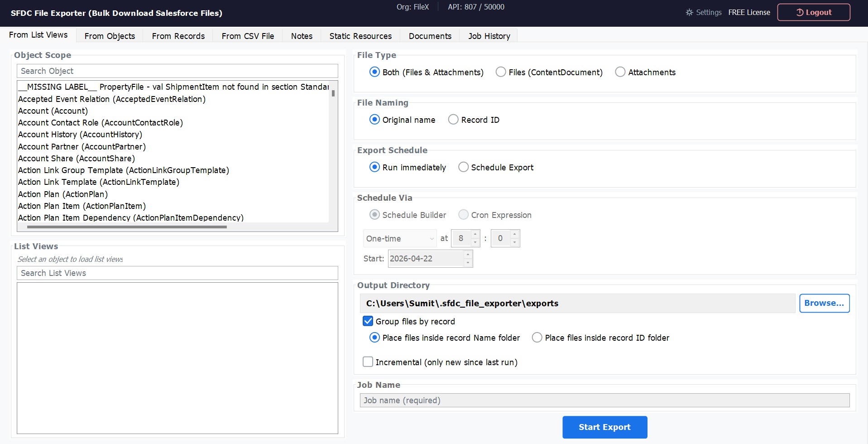Image resolution: width=868 pixels, height=444 pixels.
Task: Open the One-time frequency dropdown
Action: (399, 238)
